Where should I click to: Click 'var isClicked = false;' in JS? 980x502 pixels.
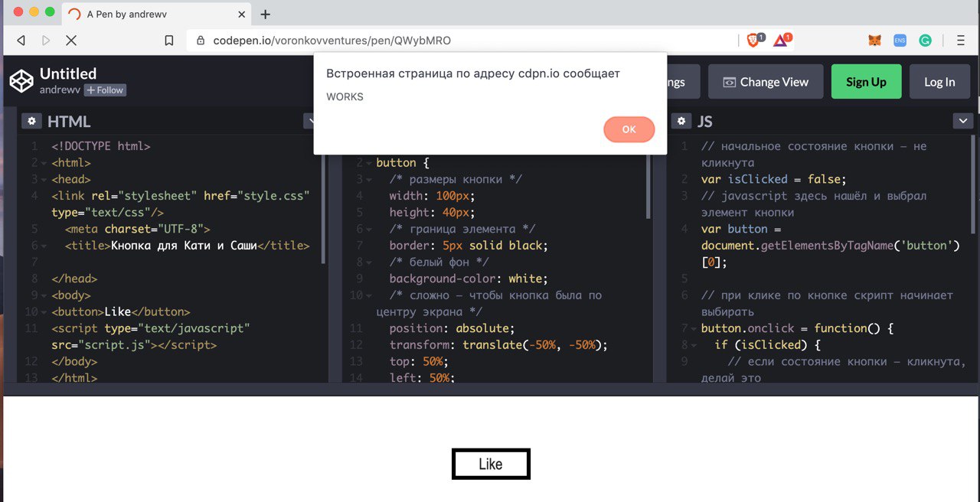click(773, 179)
